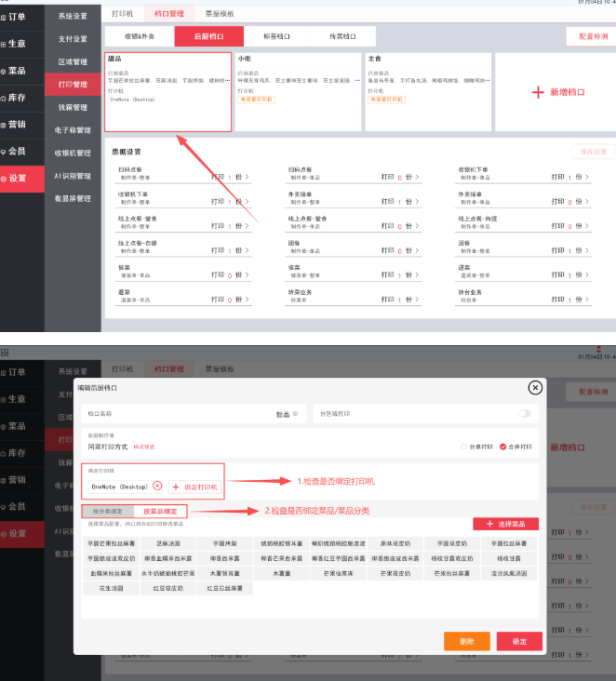Screen dimensions: 616x681
Task: Open 库存 in the upper screen's main sidebar
Action: (x=22, y=98)
